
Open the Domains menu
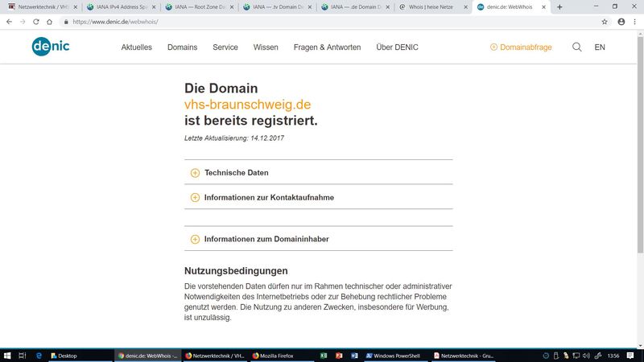tap(183, 47)
